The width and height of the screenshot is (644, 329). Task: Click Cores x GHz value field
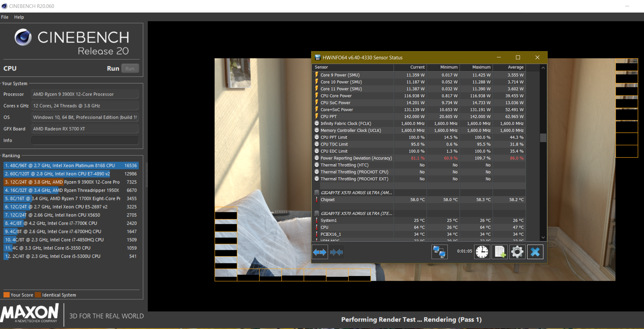point(85,105)
